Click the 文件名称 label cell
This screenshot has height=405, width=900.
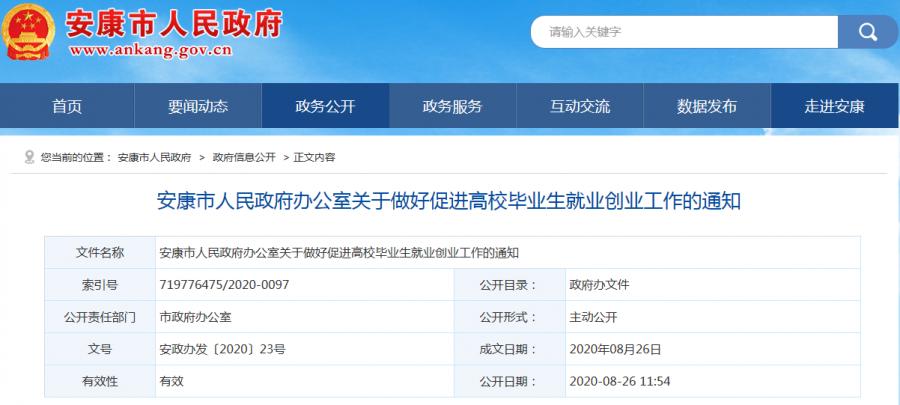tap(100, 252)
